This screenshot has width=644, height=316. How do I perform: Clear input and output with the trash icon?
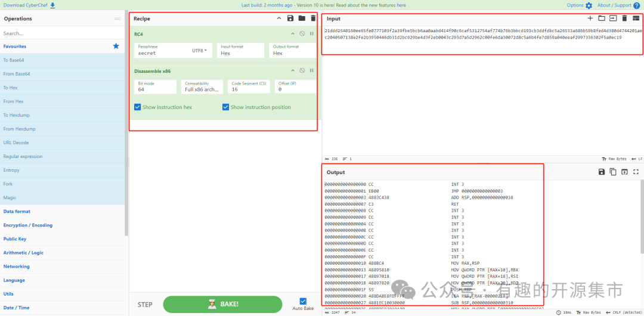tap(624, 18)
